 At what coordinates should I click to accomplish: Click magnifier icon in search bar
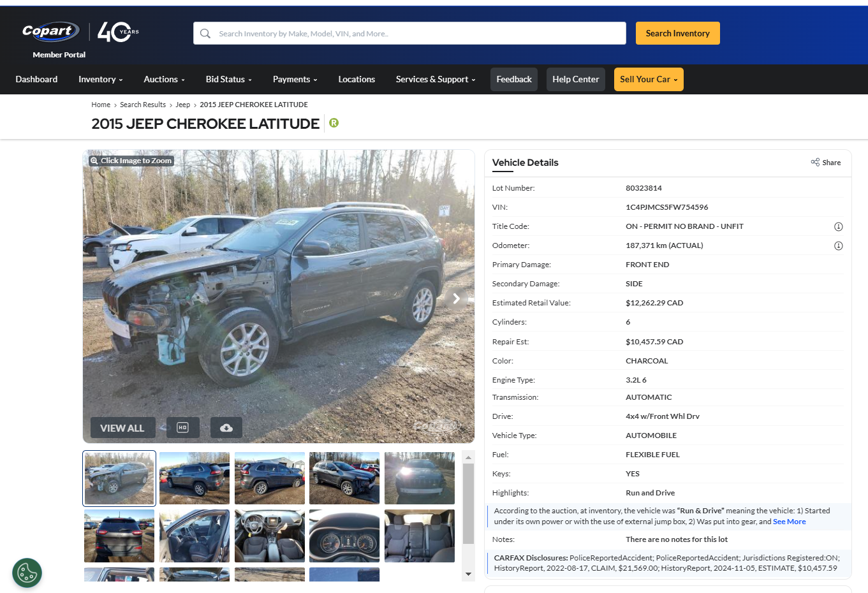(x=205, y=34)
